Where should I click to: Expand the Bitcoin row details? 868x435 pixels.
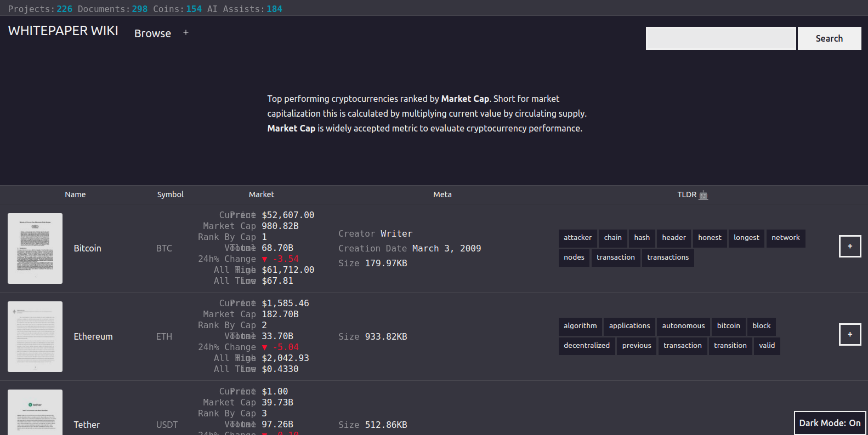(849, 247)
